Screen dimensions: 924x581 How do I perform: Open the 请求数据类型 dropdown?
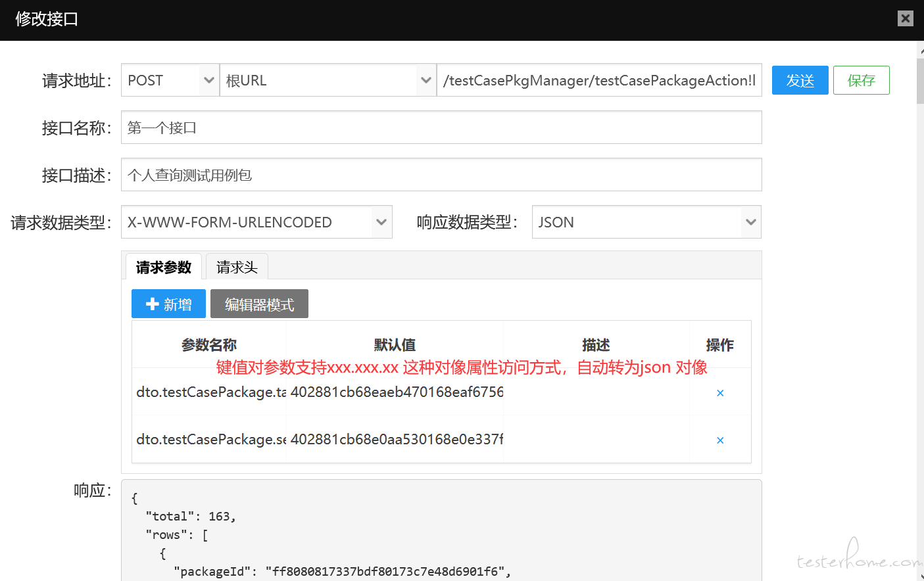click(256, 222)
